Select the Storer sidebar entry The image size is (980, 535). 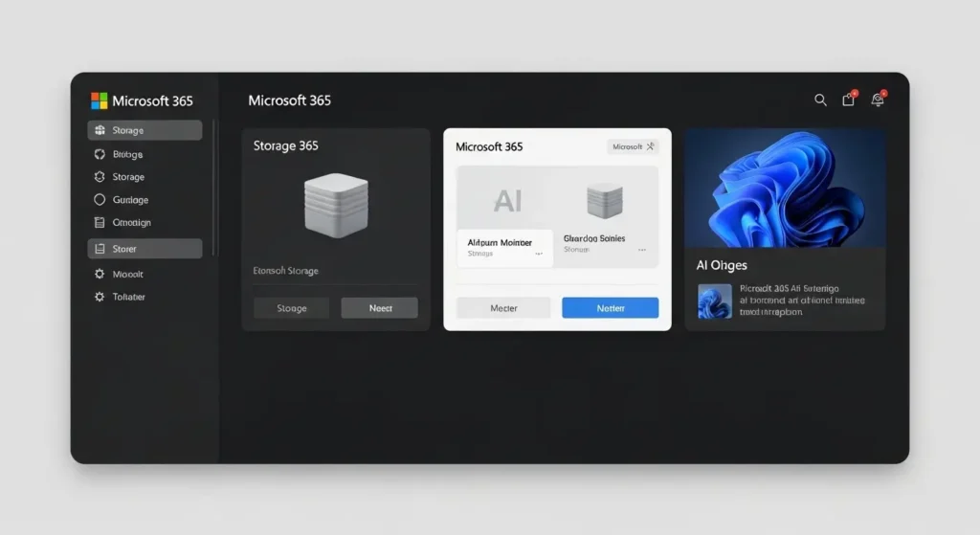click(145, 249)
